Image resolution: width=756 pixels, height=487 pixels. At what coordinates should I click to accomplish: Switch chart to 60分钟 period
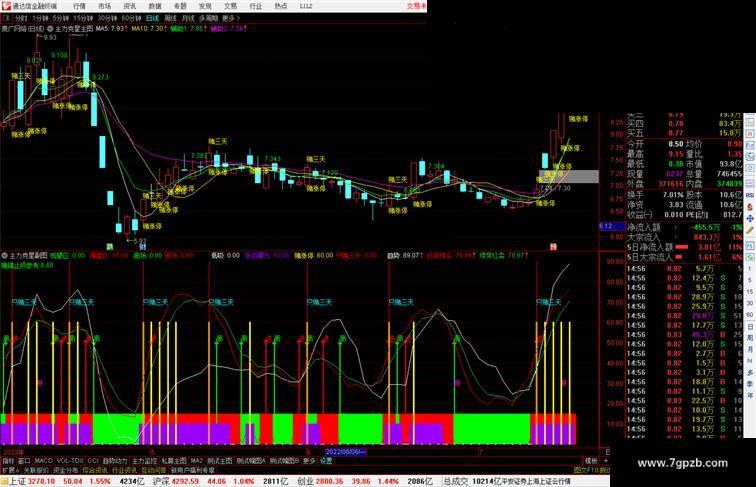point(131,18)
